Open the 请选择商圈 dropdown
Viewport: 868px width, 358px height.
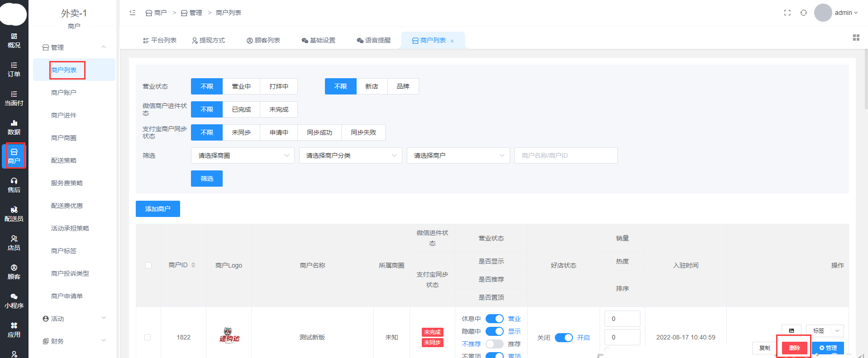click(x=243, y=155)
